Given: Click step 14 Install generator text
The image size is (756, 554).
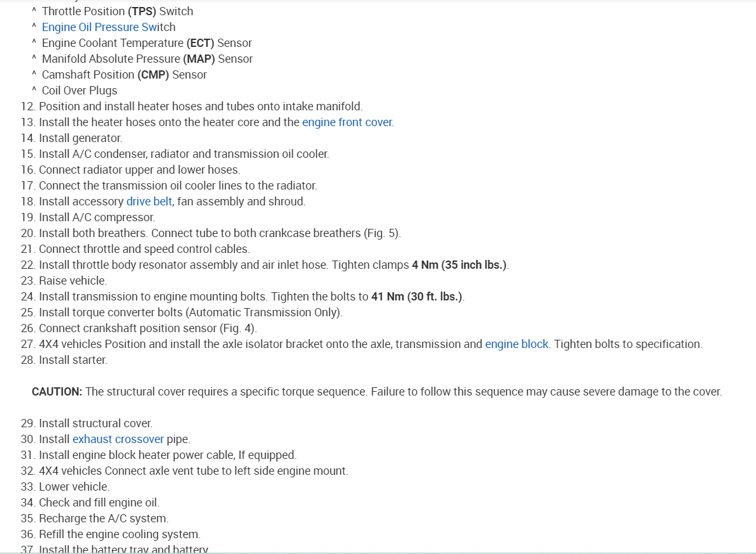Looking at the screenshot, I should [80, 138].
